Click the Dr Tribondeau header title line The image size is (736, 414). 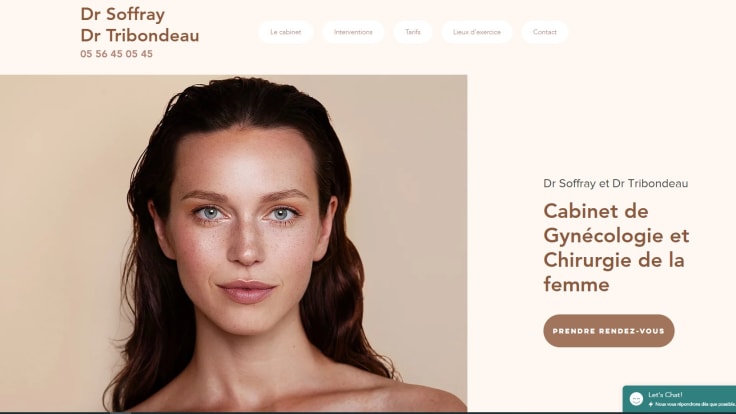140,36
